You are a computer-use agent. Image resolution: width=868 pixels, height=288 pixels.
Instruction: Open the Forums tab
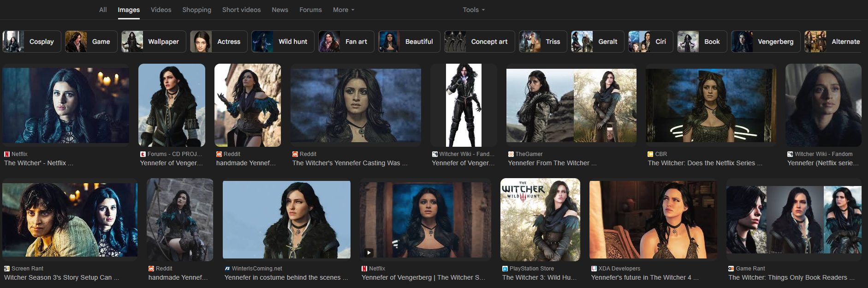pyautogui.click(x=310, y=10)
